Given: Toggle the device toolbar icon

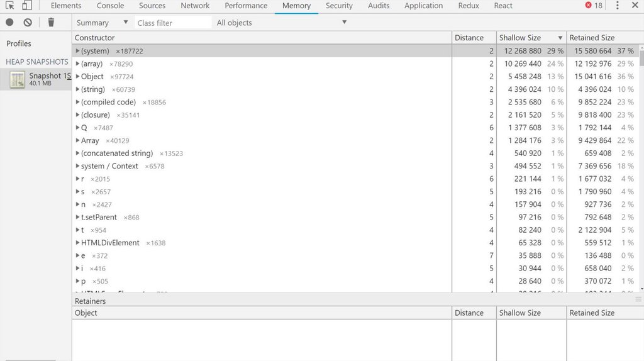Looking at the screenshot, I should pos(26,5).
